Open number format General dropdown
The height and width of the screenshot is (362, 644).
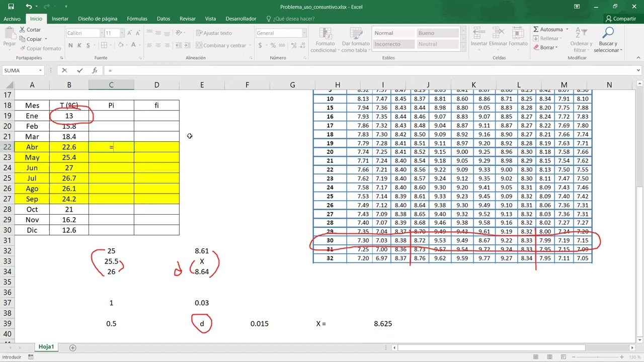(304, 33)
